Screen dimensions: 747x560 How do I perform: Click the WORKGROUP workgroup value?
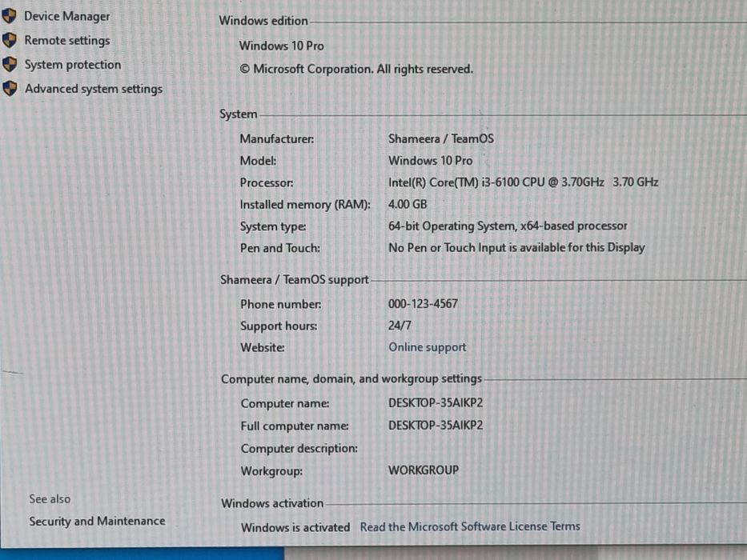coord(424,470)
